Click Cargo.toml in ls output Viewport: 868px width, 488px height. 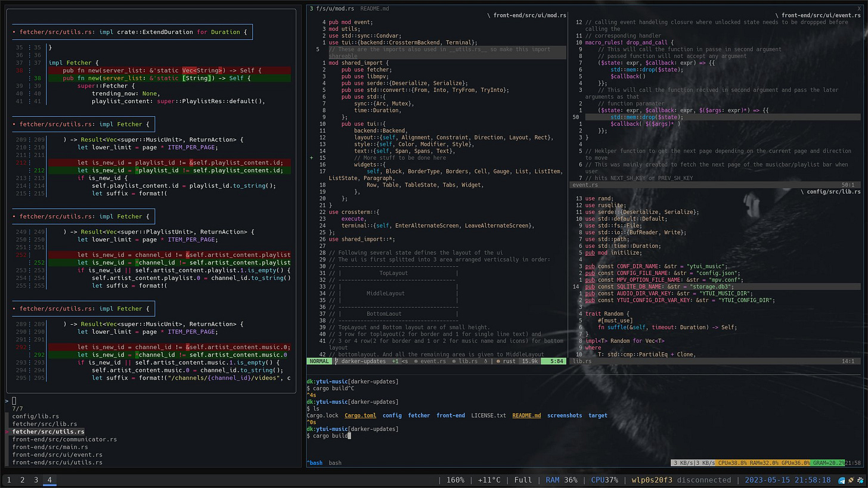click(360, 415)
